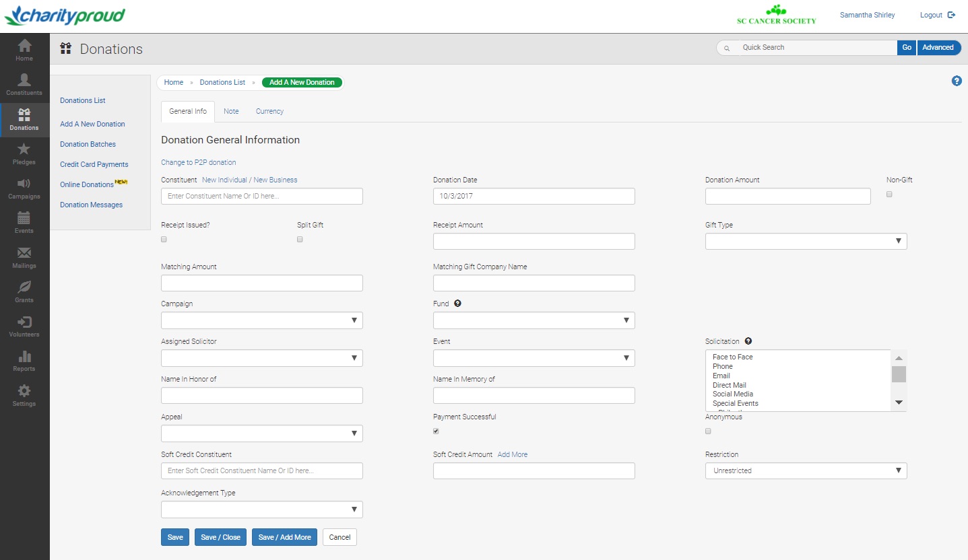Click the Save / Add More button
Screen dimensions: 968x560
point(284,537)
